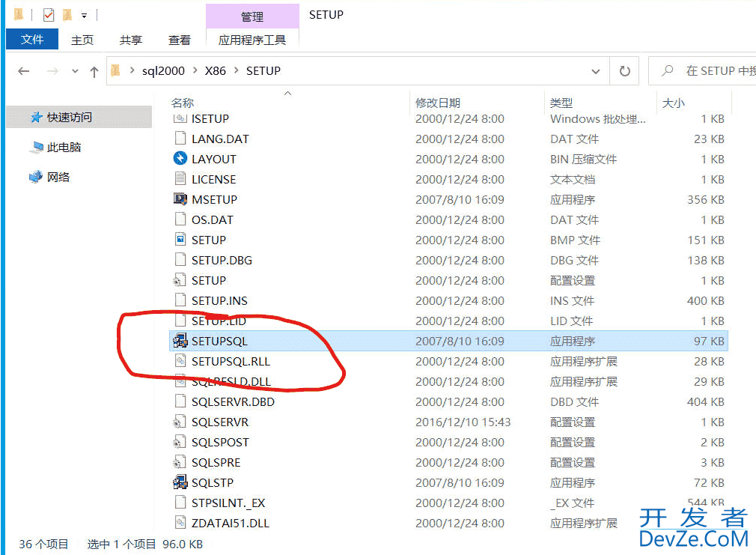Sort by the 修改日期 column header
The height and width of the screenshot is (555, 756).
[438, 103]
